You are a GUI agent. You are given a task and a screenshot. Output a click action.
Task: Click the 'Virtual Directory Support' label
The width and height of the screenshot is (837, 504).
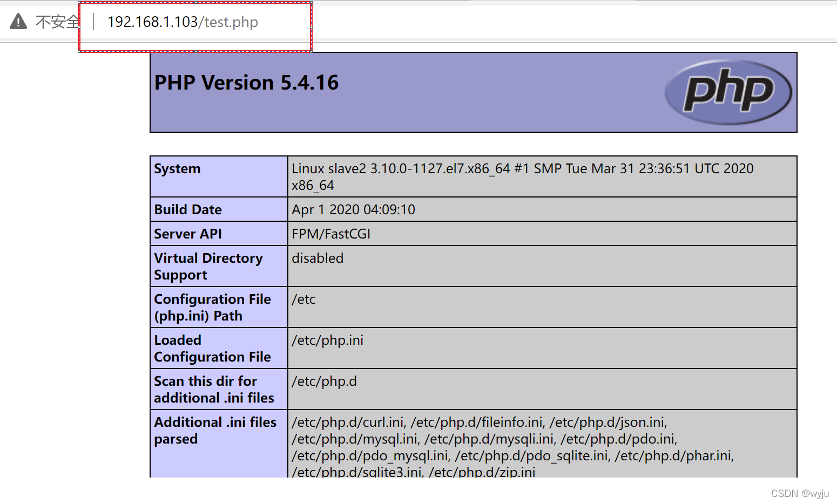208,267
